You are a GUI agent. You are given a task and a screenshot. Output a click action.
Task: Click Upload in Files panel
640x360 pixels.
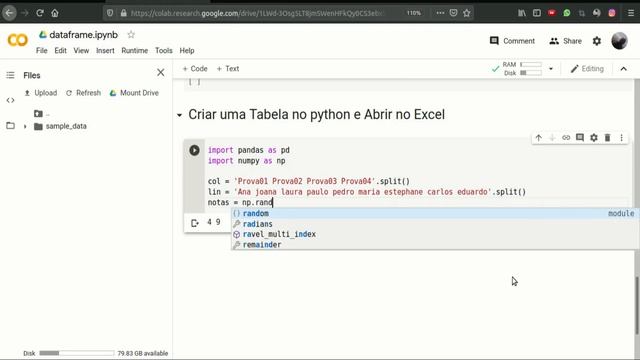point(40,93)
